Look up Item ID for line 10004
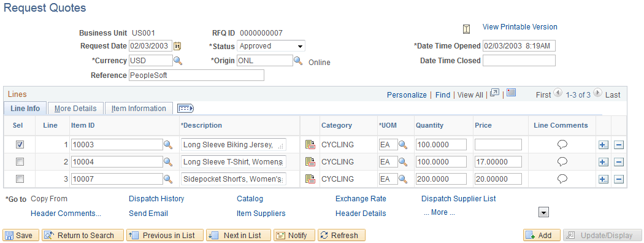The width and height of the screenshot is (644, 243). point(168,162)
